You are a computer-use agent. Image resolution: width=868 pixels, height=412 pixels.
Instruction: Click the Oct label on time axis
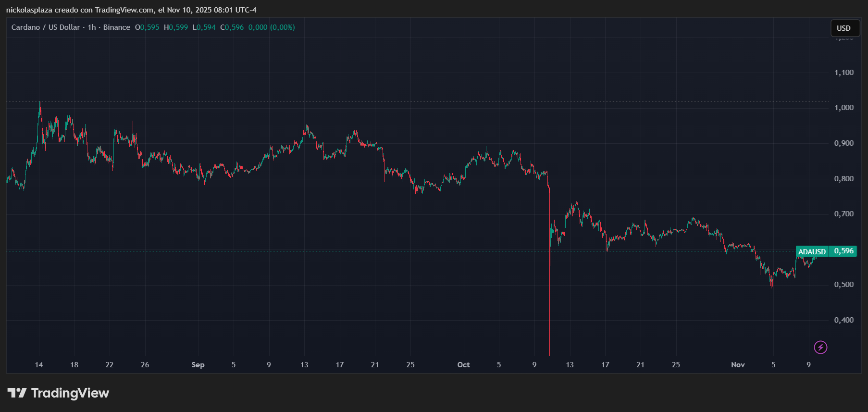pyautogui.click(x=463, y=365)
